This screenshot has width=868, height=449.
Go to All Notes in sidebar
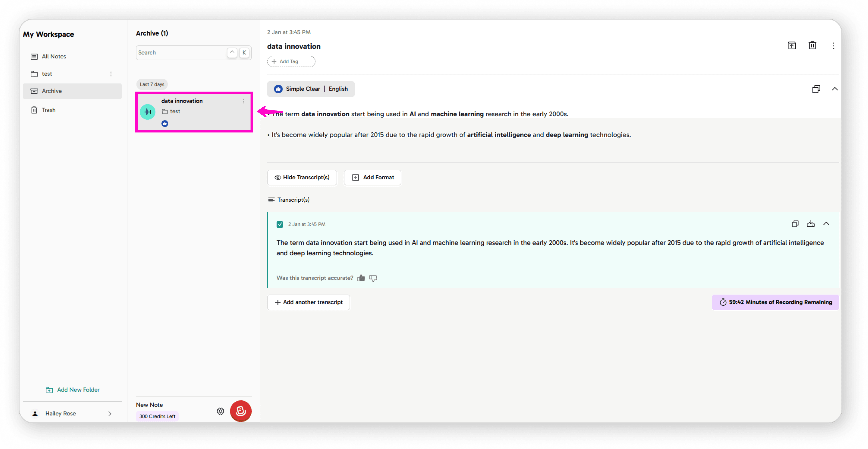coord(54,57)
